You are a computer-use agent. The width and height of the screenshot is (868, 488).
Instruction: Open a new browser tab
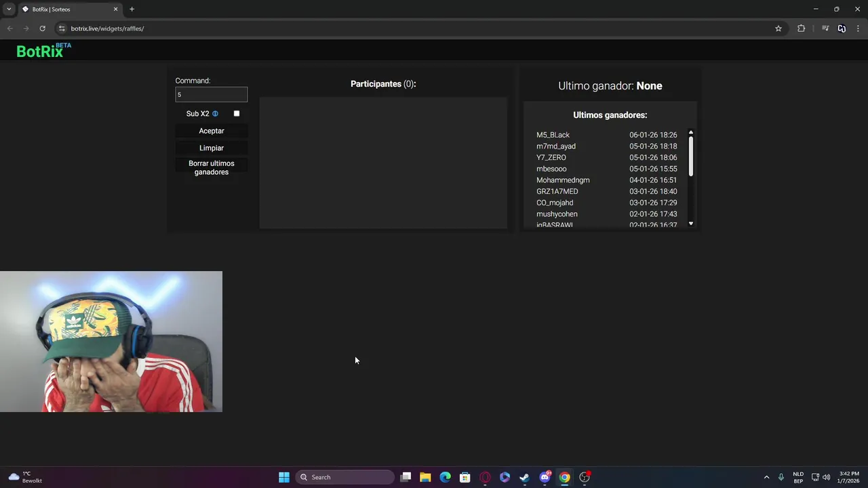tap(132, 9)
